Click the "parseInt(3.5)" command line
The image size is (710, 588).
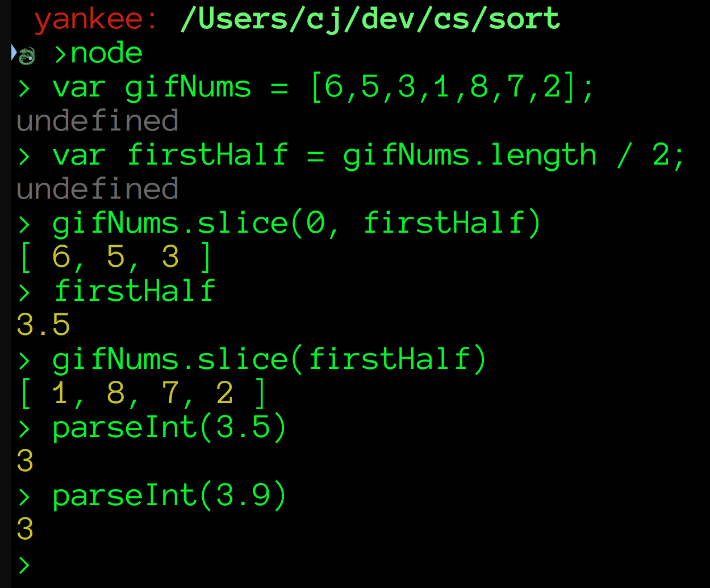point(169,427)
